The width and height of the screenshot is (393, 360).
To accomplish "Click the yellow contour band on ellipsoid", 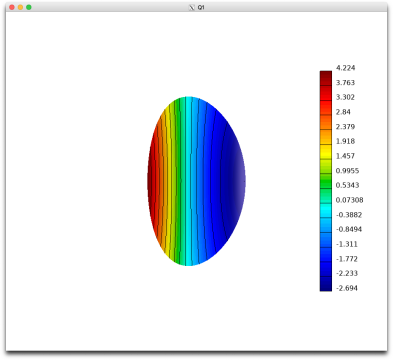I will tap(169, 180).
